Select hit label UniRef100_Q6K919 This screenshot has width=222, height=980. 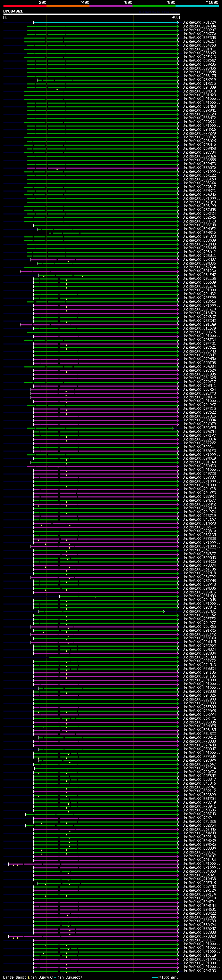tap(199, 80)
